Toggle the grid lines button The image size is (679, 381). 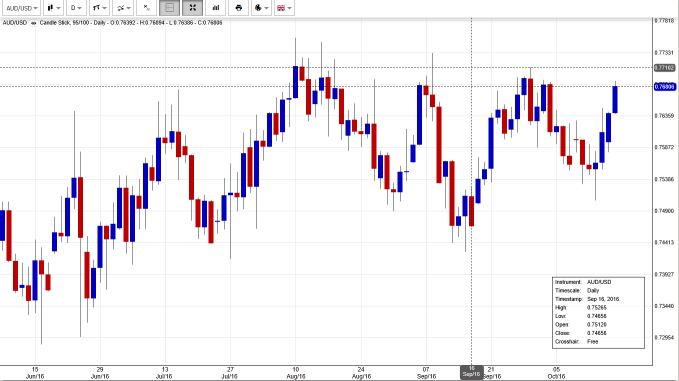click(x=169, y=8)
